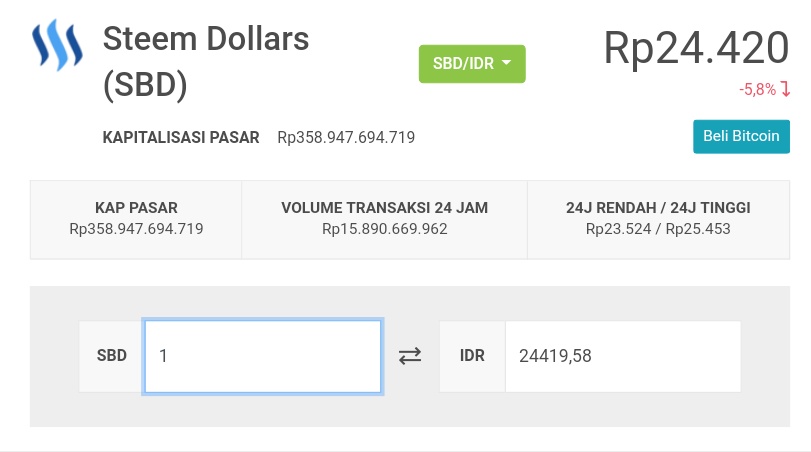811x452 pixels.
Task: Click the -5,8% price change text
Action: pyautogui.click(x=757, y=90)
